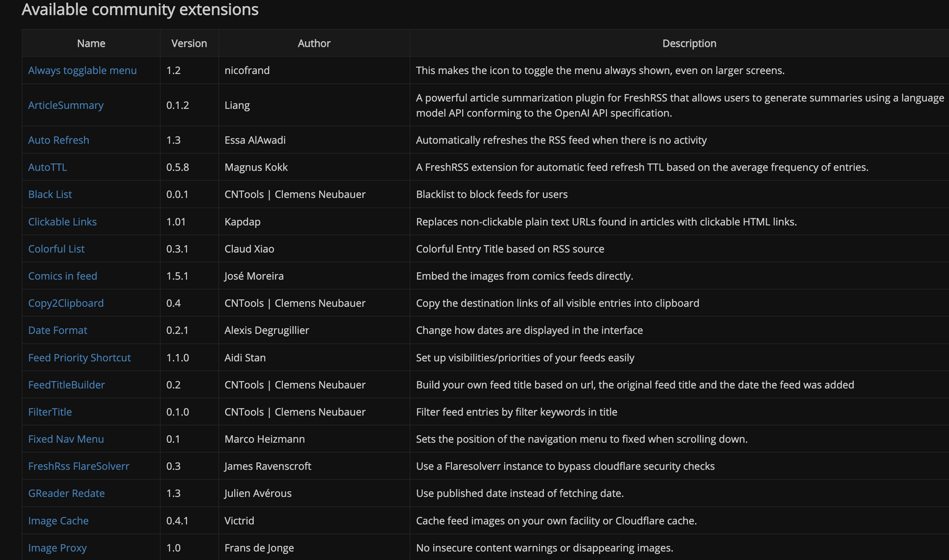Image resolution: width=949 pixels, height=560 pixels.
Task: Open the Image Cache extension link
Action: coord(58,520)
